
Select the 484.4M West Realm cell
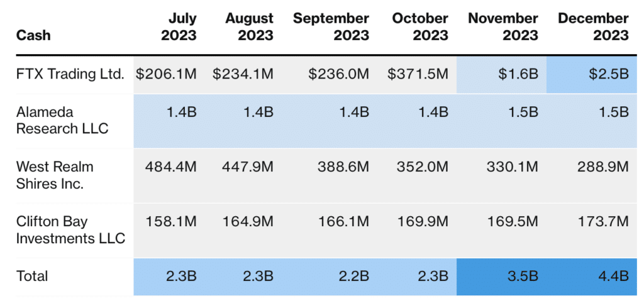171,167
